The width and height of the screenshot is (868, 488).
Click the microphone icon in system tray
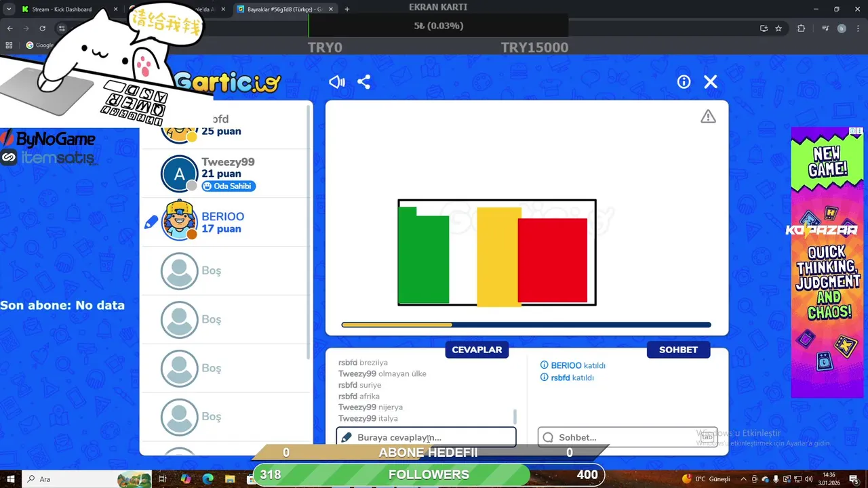[776, 479]
